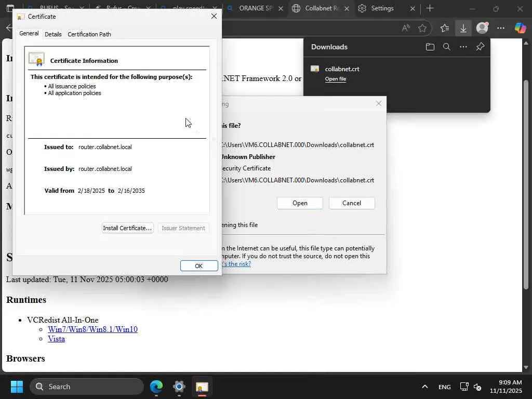This screenshot has width=532, height=399.
Task: Click OK in the Certificate dialog
Action: coord(199,265)
